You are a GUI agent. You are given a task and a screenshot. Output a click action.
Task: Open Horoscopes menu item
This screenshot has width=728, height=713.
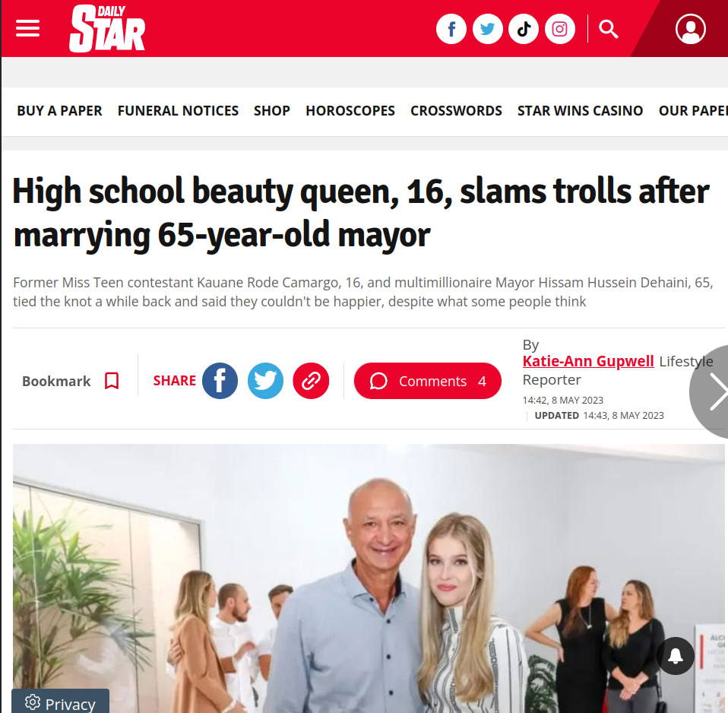click(350, 111)
